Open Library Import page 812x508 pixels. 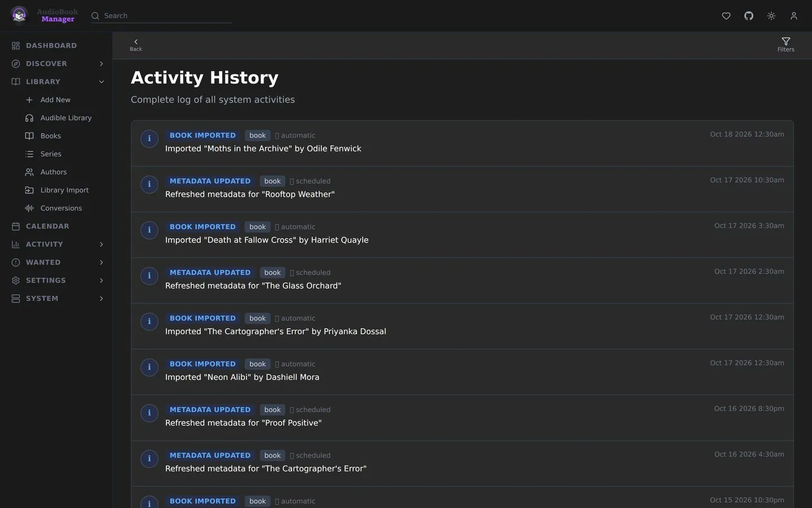pyautogui.click(x=64, y=190)
